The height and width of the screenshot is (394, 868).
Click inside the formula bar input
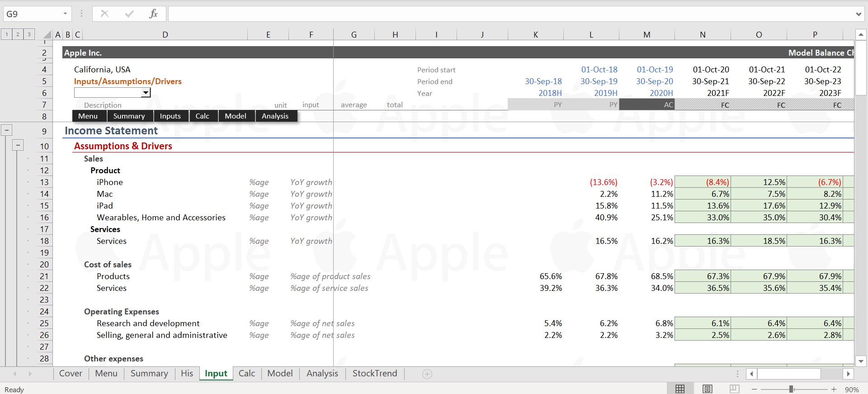coord(511,14)
